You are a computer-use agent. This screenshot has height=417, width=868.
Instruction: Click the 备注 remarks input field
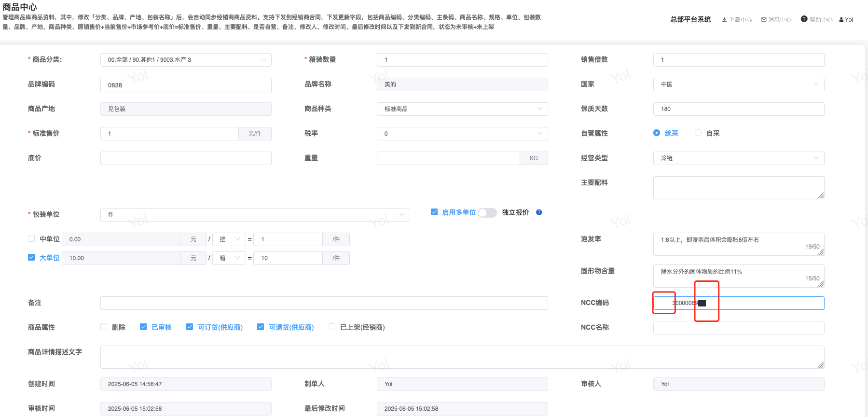click(324, 303)
